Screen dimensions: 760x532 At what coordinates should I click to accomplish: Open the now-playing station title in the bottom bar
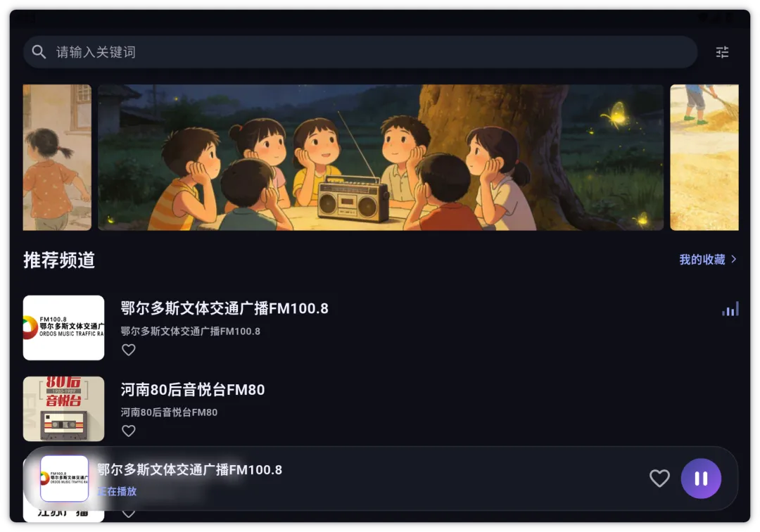pyautogui.click(x=189, y=469)
